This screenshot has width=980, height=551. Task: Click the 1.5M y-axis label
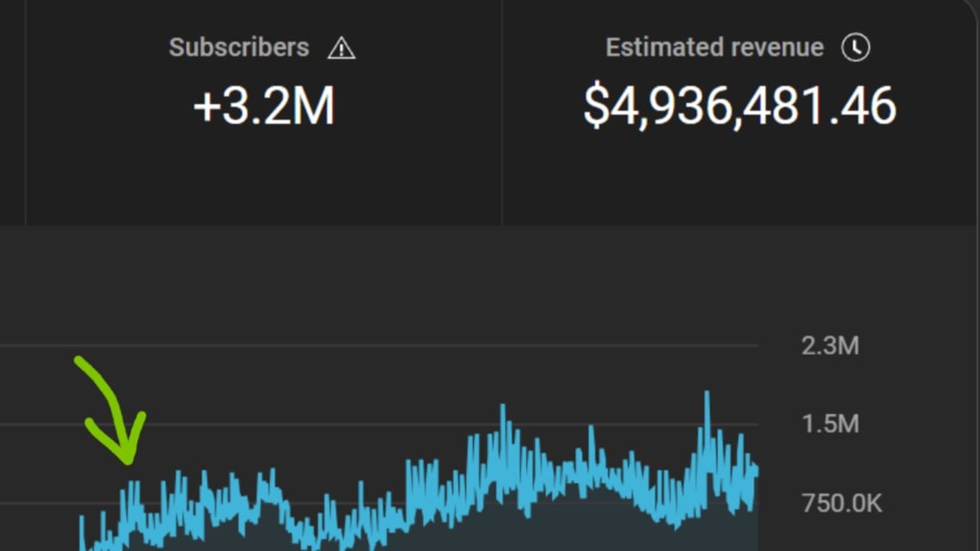[x=829, y=424]
